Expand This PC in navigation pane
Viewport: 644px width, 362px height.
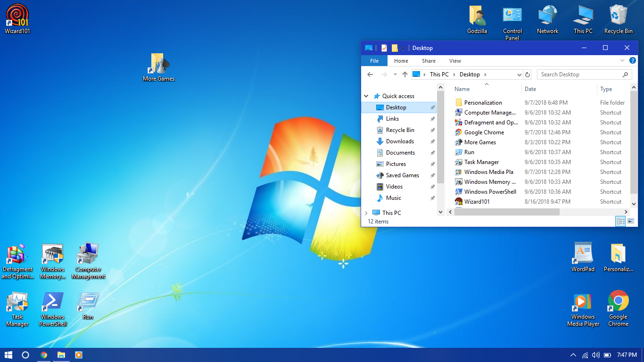tap(366, 213)
